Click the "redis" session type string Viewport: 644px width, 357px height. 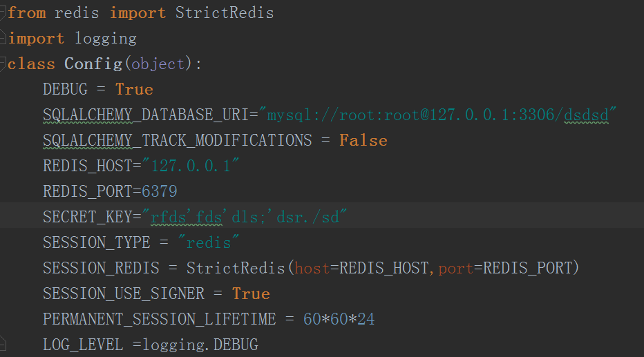tap(209, 242)
